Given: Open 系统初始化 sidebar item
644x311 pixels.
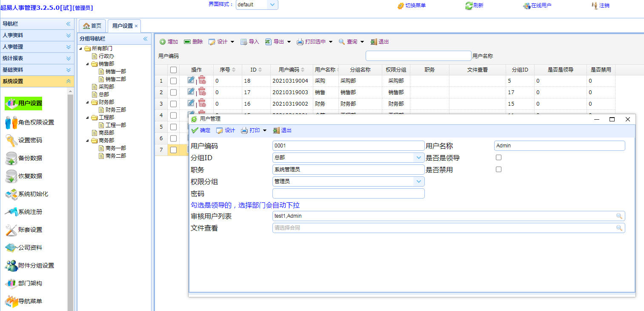Looking at the screenshot, I should point(26,194).
